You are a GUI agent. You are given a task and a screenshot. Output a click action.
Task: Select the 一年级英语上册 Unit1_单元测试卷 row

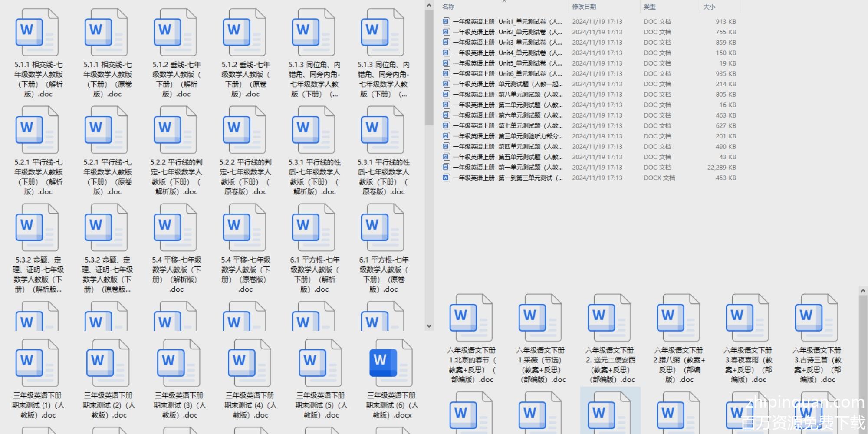pyautogui.click(x=589, y=22)
